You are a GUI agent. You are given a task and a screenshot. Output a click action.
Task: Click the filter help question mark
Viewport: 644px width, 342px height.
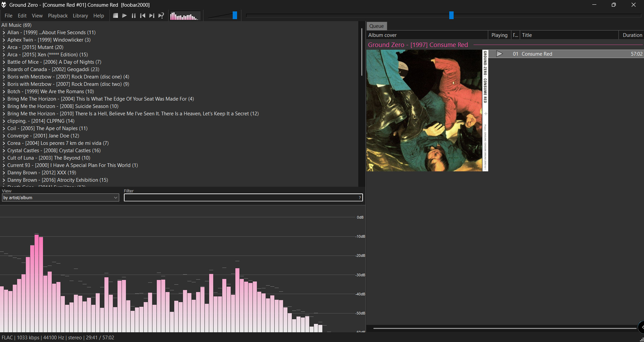pos(360,197)
